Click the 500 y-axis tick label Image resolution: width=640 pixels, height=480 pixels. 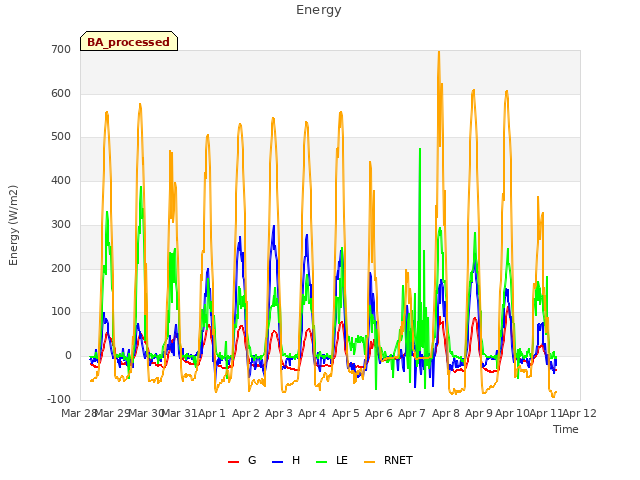[x=61, y=137]
